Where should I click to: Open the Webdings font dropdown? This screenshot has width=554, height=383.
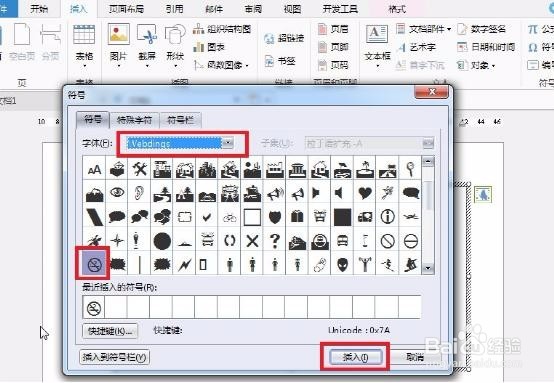228,143
